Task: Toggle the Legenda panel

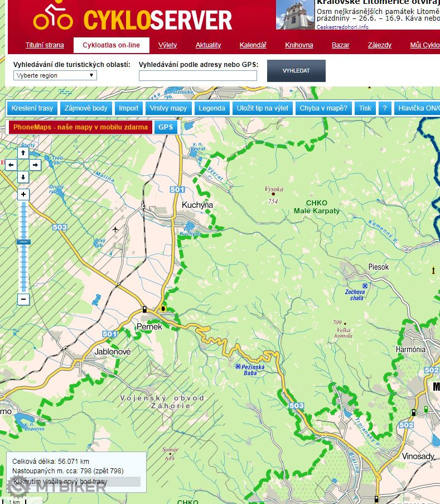Action: 212,108
